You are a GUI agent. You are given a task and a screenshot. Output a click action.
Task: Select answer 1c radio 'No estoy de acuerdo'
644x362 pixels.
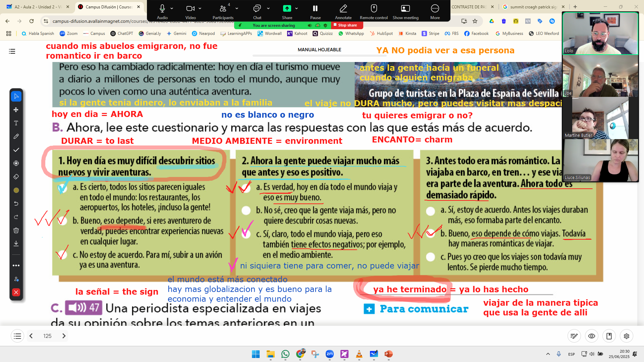tap(62, 254)
